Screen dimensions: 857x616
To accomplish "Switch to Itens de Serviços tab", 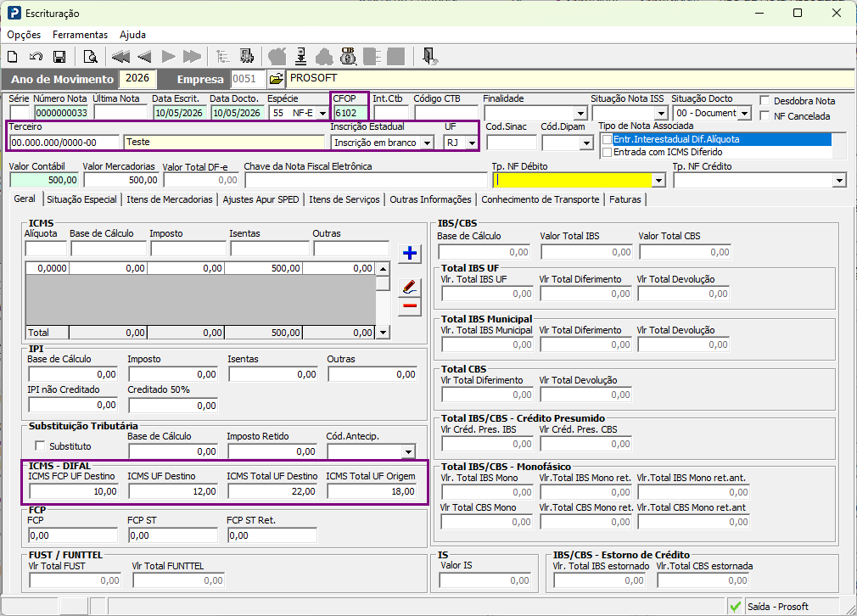I will pos(344,199).
